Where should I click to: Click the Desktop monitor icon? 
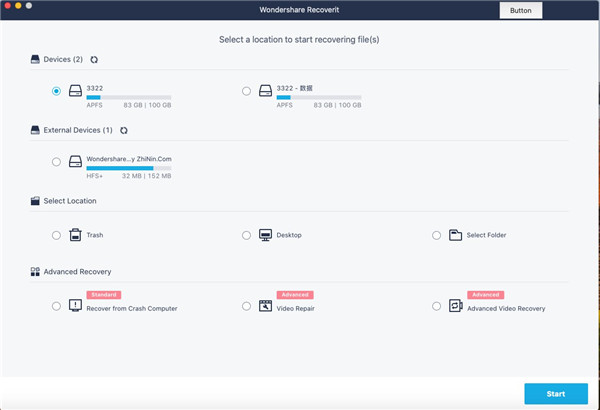click(x=266, y=235)
